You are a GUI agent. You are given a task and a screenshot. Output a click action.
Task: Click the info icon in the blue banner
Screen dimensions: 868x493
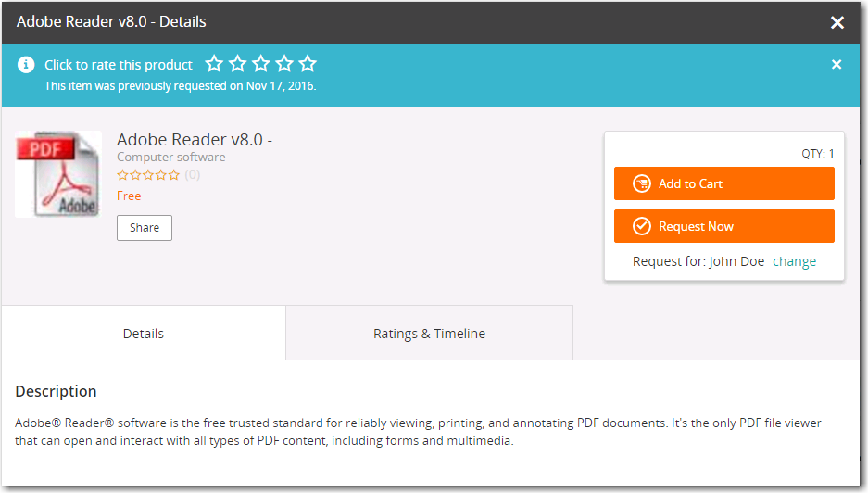click(27, 65)
